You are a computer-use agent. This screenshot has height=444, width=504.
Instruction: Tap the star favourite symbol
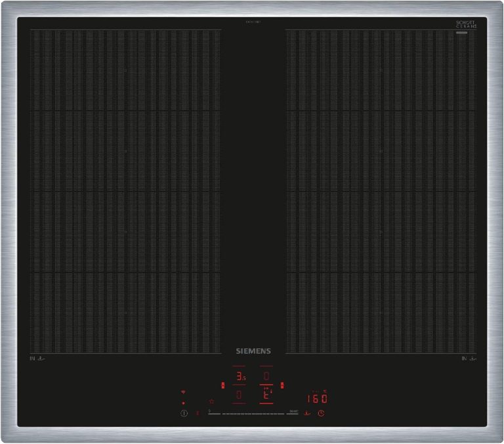click(x=211, y=401)
